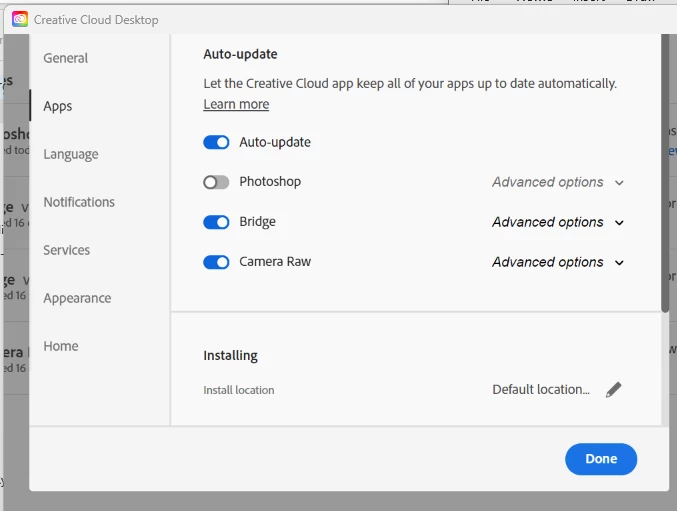
Task: Expand Camera Raw Advanced options
Action: pos(558,262)
